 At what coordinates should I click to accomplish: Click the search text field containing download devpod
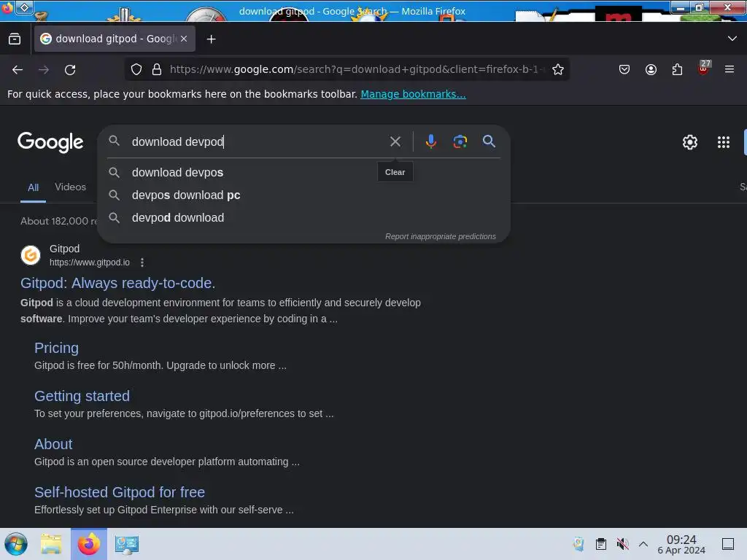pyautogui.click(x=258, y=141)
